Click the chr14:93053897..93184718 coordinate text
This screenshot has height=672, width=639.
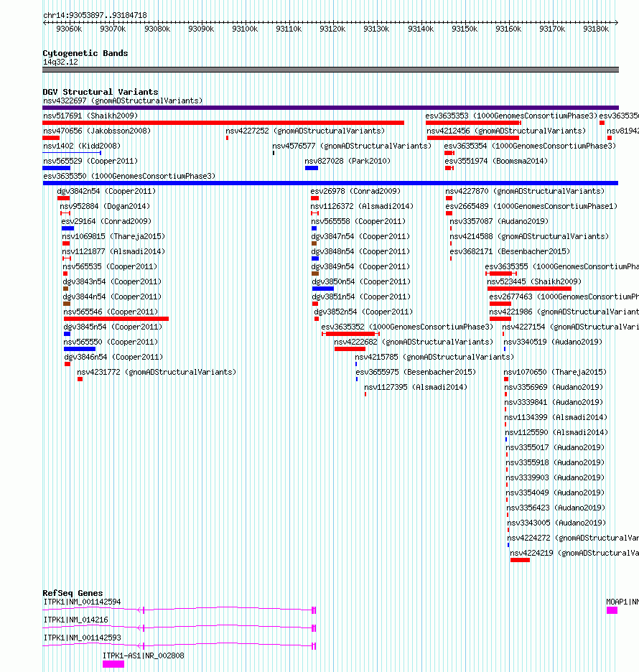point(95,15)
